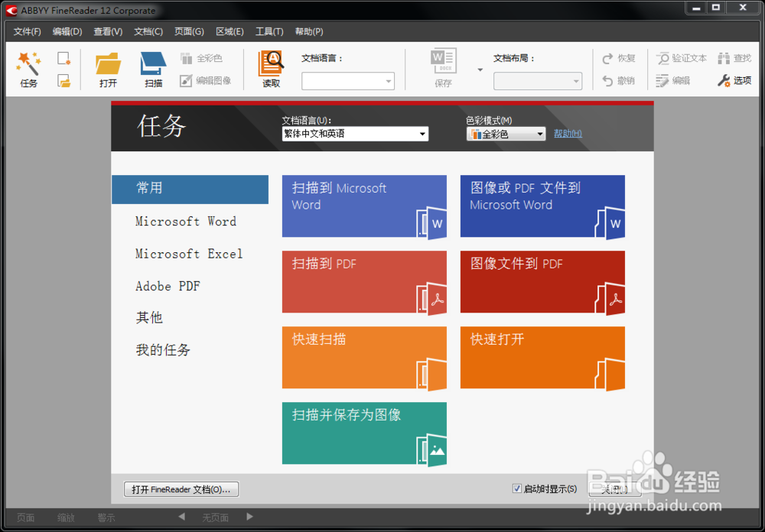Viewport: 765px width, 532px height.
Task: Start Image or PDF to Microsoft Word task
Action: [542, 206]
